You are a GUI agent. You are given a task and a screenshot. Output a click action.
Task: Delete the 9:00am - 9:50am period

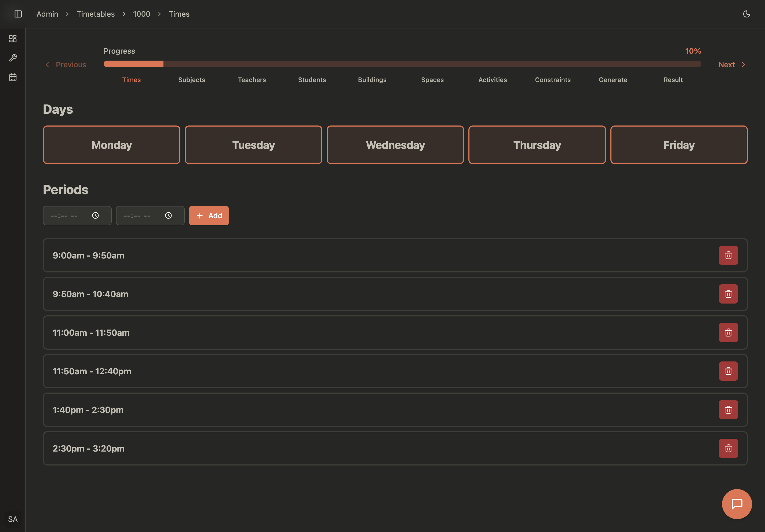[728, 255]
